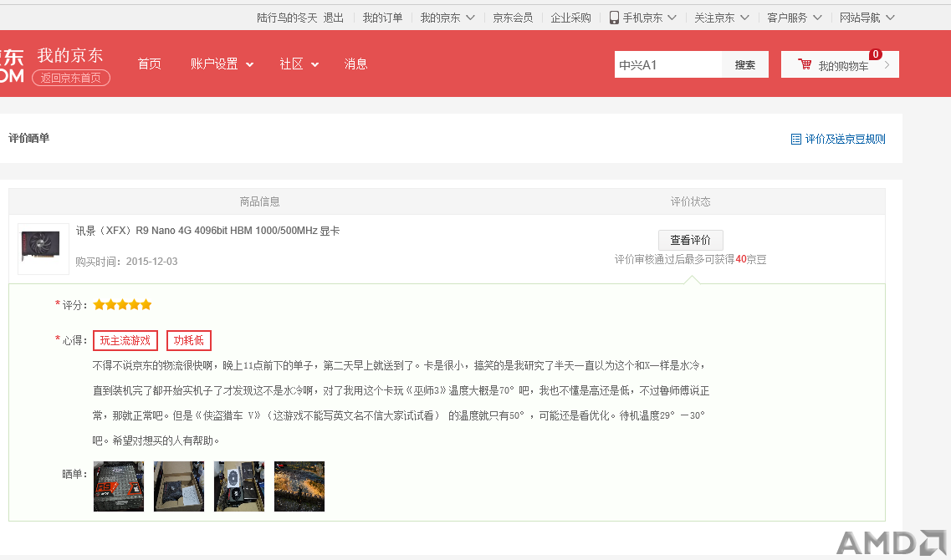Click purchase date 2015-12-03
This screenshot has width=951, height=560.
click(151, 262)
